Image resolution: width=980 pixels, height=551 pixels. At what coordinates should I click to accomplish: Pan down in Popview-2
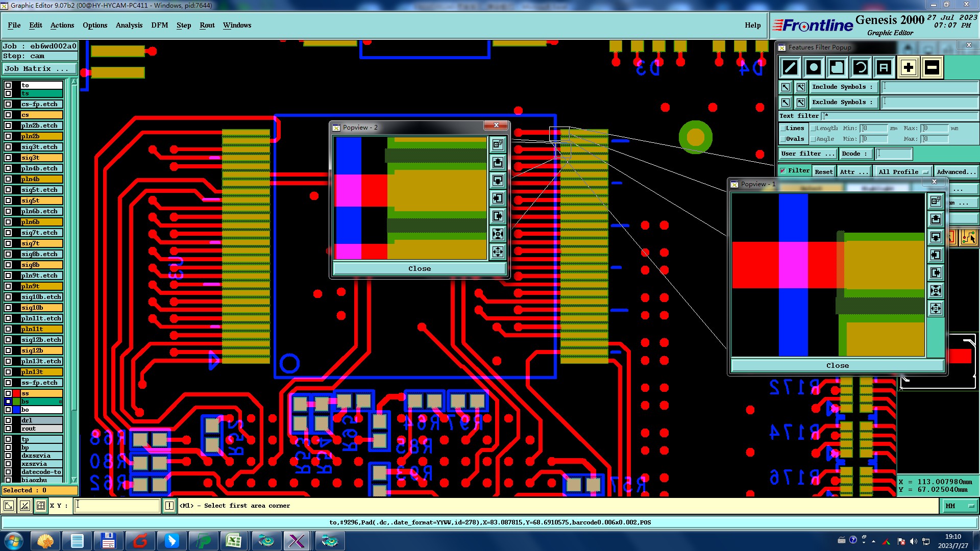(x=498, y=181)
